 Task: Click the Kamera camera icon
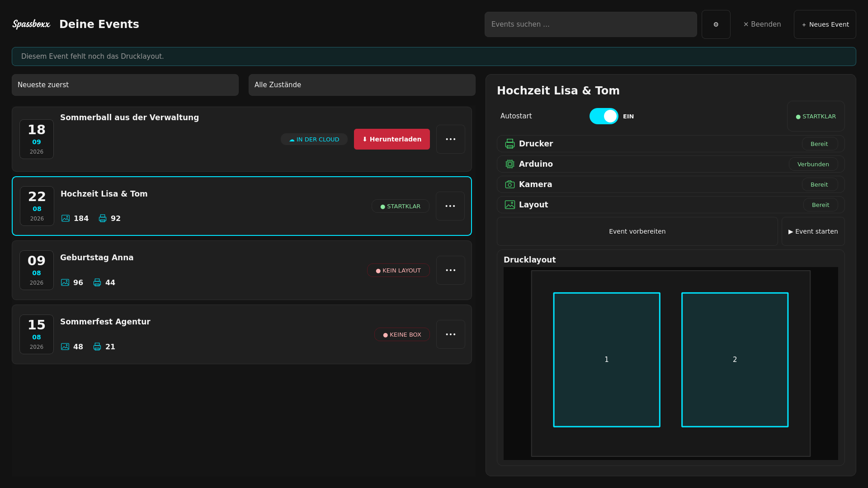[510, 184]
